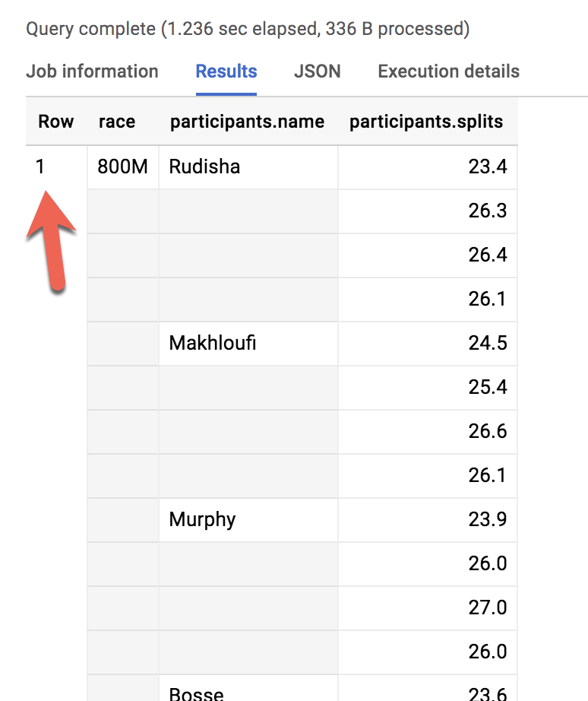Open the Job information tab
Image resolution: width=588 pixels, height=701 pixels.
click(92, 71)
